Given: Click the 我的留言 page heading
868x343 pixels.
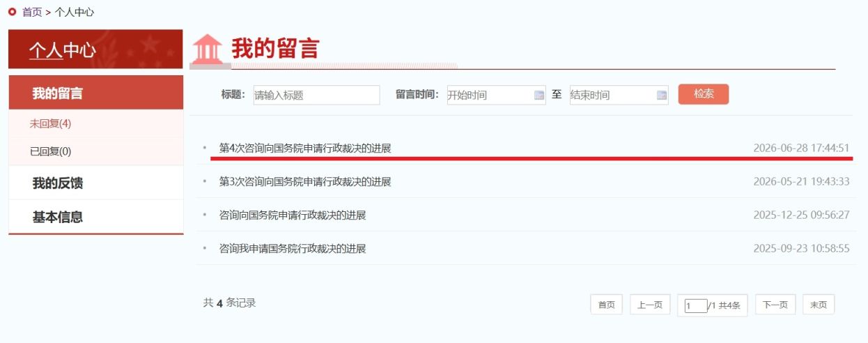Looking at the screenshot, I should (275, 49).
